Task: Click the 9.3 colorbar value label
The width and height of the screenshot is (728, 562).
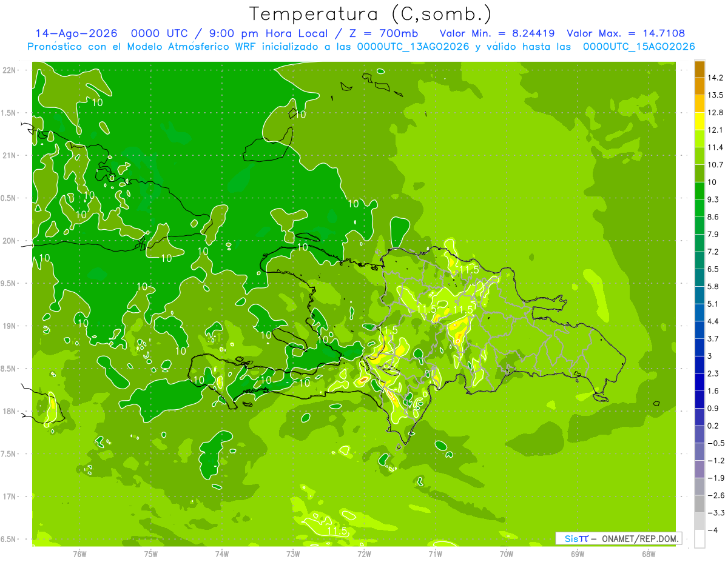Action: (714, 199)
